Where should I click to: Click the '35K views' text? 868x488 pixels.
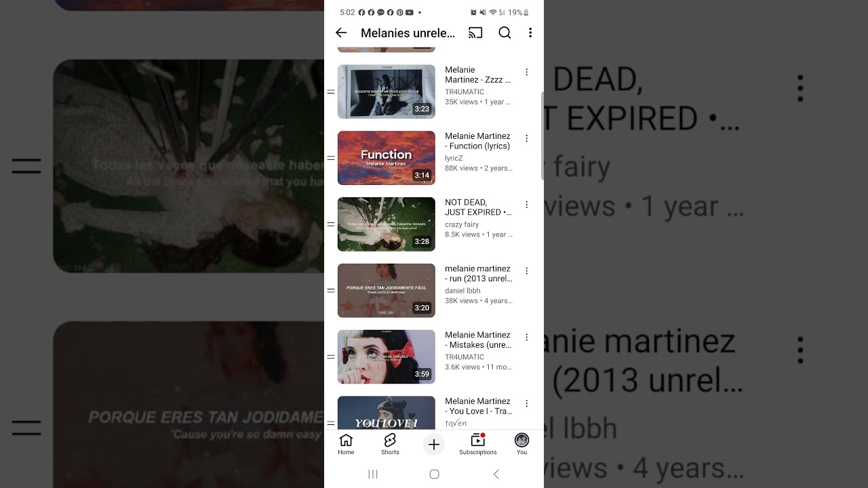point(461,102)
